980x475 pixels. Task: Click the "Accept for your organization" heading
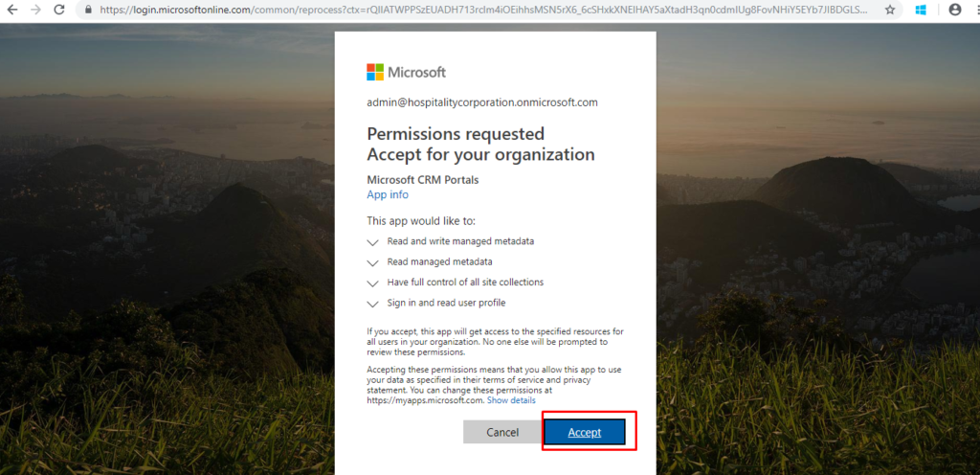[x=480, y=154]
